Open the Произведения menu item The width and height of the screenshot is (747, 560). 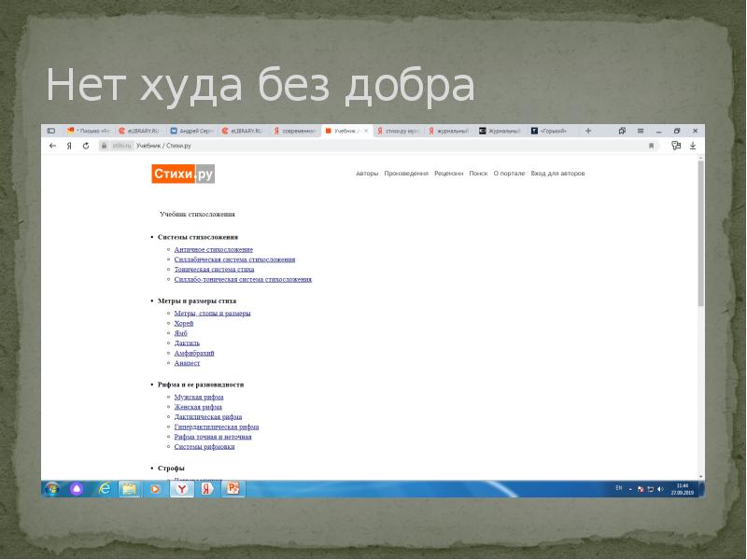(406, 174)
